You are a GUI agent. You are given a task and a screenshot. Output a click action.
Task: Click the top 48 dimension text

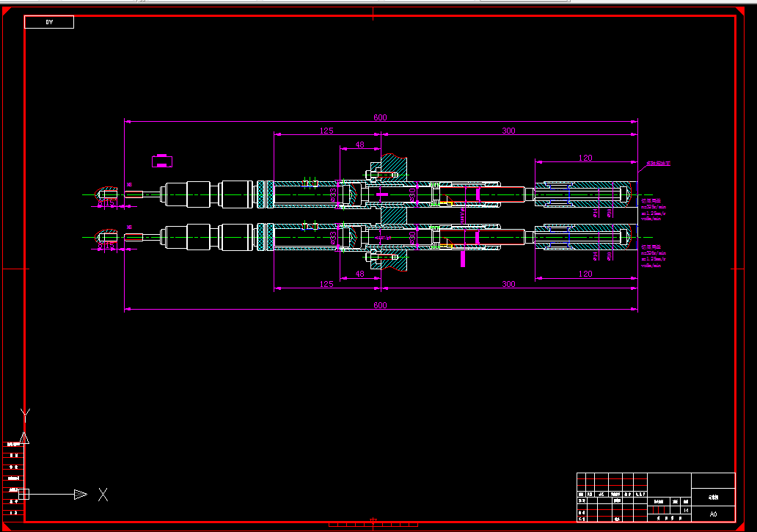359,145
